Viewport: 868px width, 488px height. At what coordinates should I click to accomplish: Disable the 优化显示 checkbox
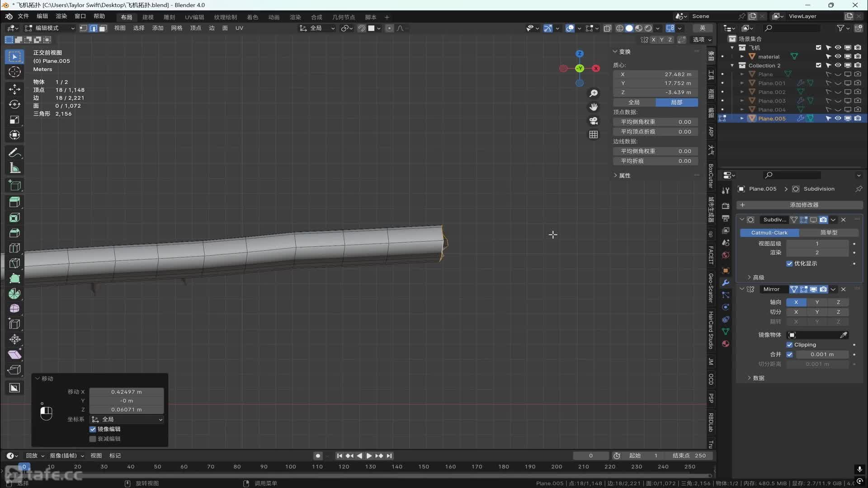789,263
